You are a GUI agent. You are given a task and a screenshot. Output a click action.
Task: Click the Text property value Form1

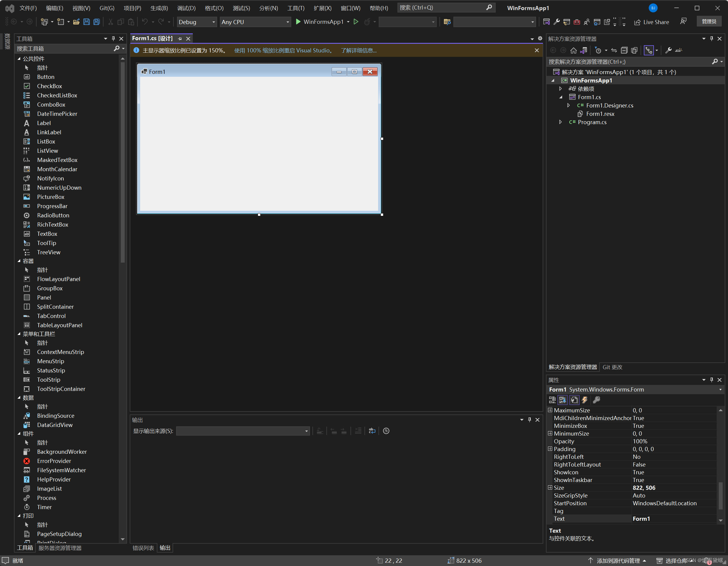pyautogui.click(x=674, y=519)
